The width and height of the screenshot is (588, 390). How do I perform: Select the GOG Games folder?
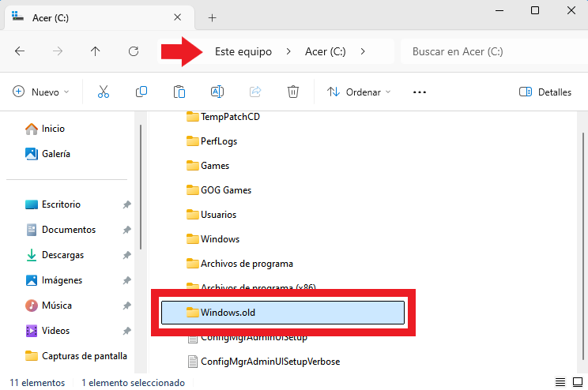pyautogui.click(x=219, y=190)
